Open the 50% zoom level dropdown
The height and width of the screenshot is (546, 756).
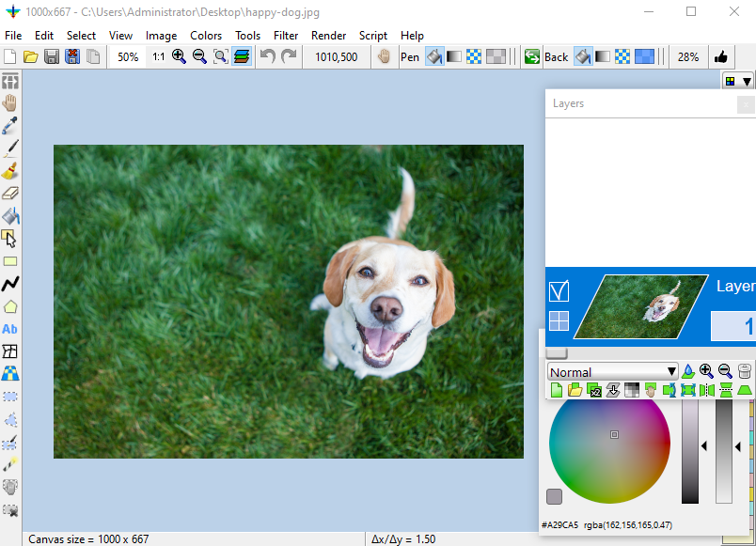pyautogui.click(x=128, y=56)
